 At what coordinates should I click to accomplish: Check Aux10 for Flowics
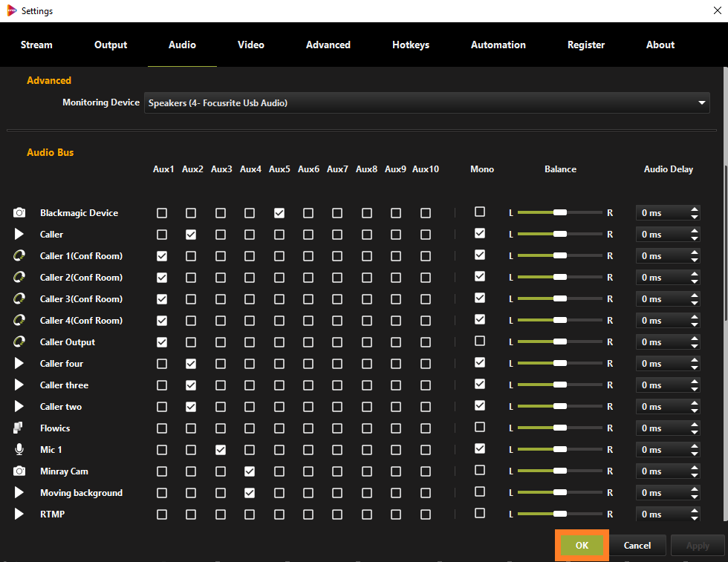coord(425,428)
